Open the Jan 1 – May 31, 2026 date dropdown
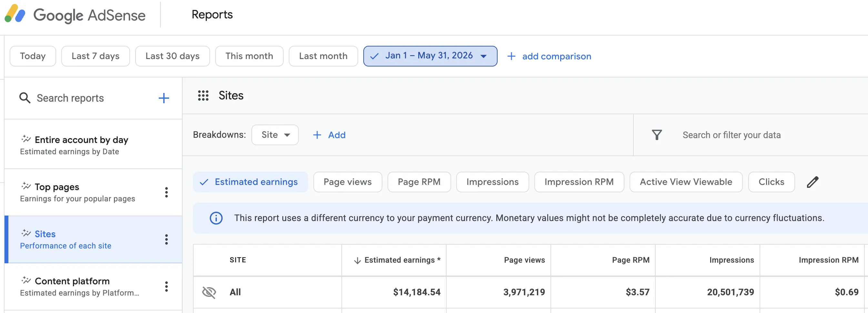 tap(430, 56)
